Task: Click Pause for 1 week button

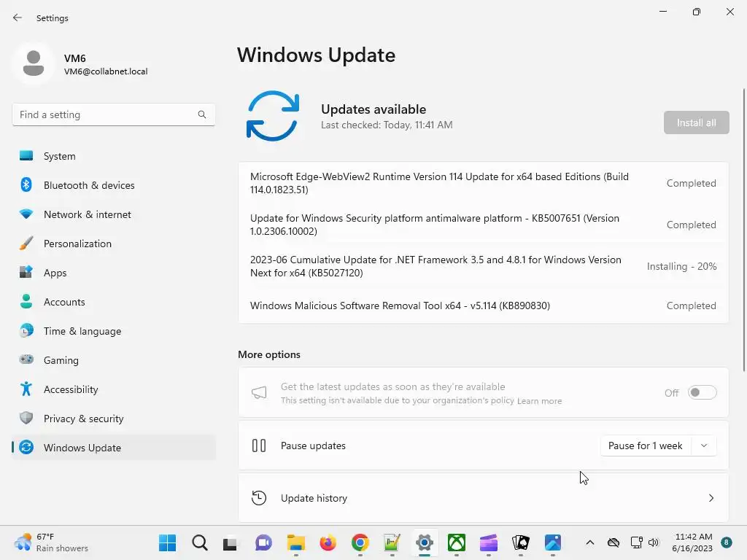Action: (645, 446)
